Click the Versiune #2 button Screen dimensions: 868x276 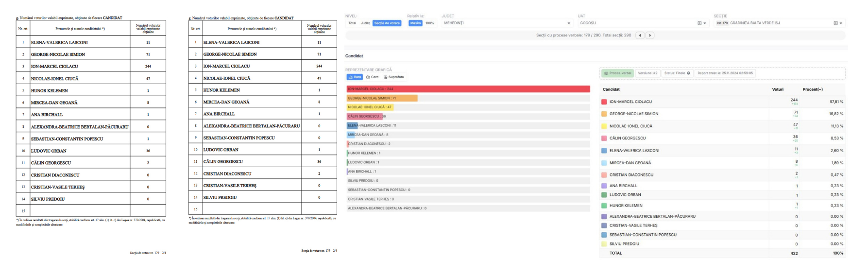[647, 73]
